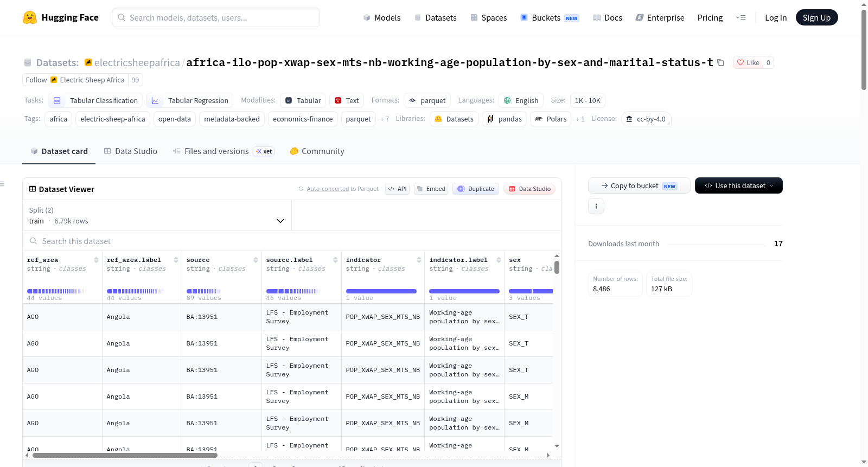Focus the Search this dataset field
This screenshot has width=868, height=467.
click(x=292, y=241)
